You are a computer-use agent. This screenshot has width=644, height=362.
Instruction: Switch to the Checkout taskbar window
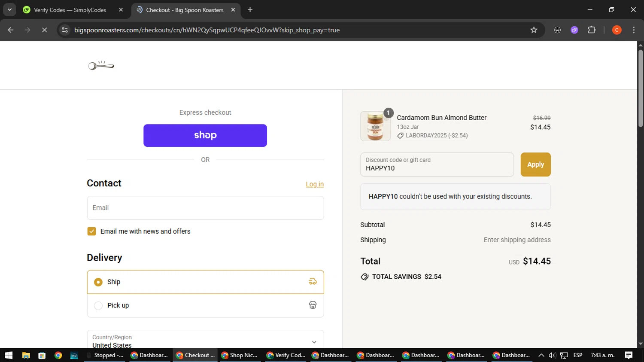pyautogui.click(x=195, y=355)
